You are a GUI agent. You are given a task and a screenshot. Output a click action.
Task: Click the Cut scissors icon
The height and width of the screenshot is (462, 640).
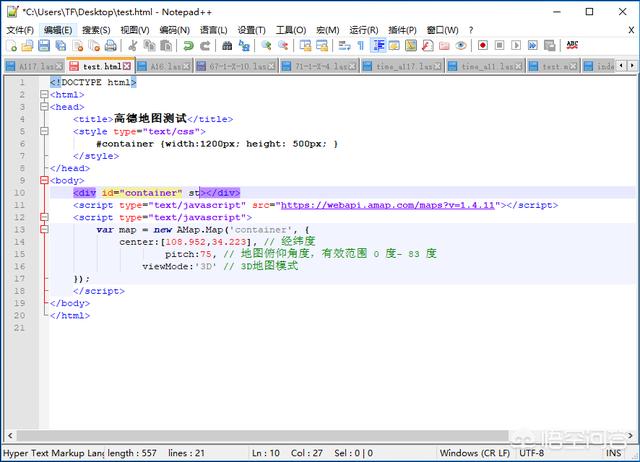coord(133,46)
